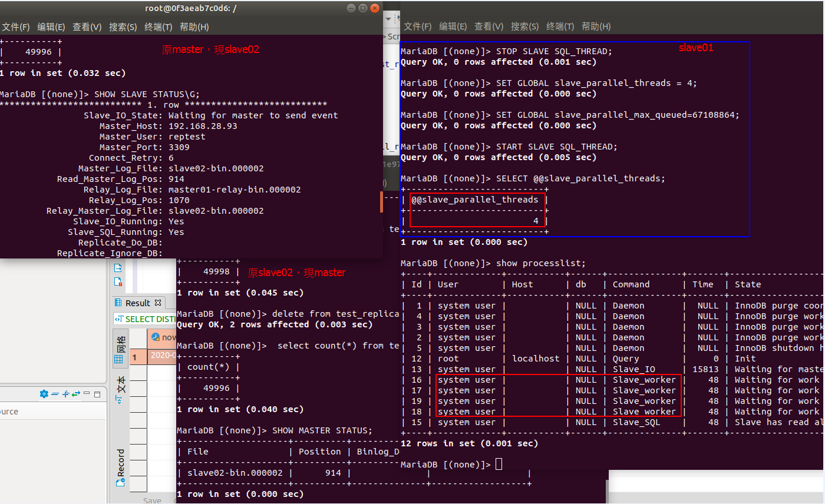Image resolution: width=825 pixels, height=504 pixels.
Task: Minimize the bottom-left panel view
Action: point(87,393)
